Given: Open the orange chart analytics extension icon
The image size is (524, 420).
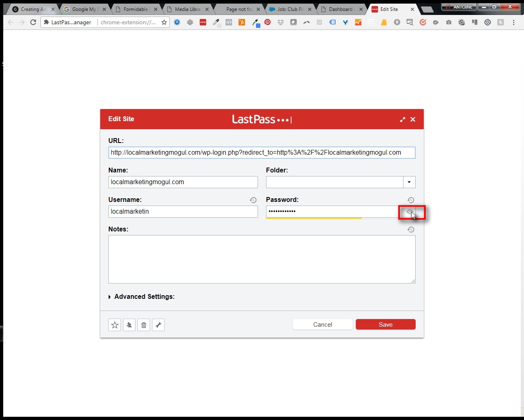Looking at the screenshot, I should click(x=358, y=23).
